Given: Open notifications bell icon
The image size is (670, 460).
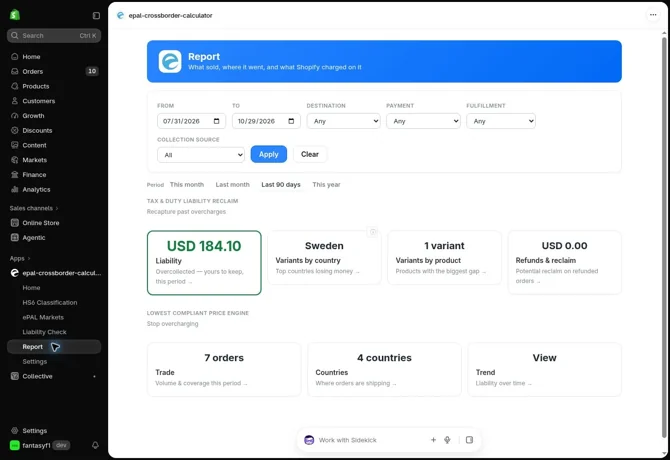Looking at the screenshot, I should 95,445.
